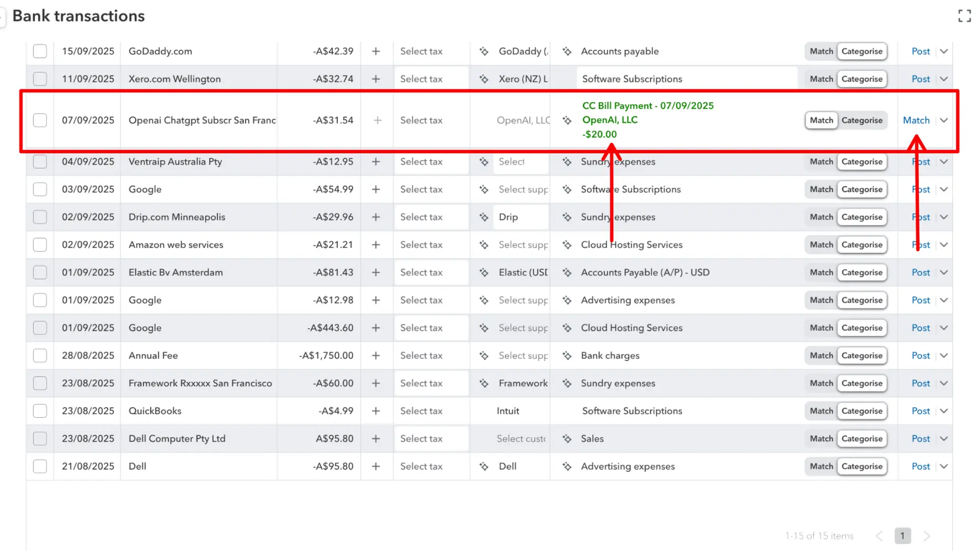This screenshot has width=980, height=551.
Task: Check the Dell Computer Pty Ltd row
Action: [x=40, y=439]
